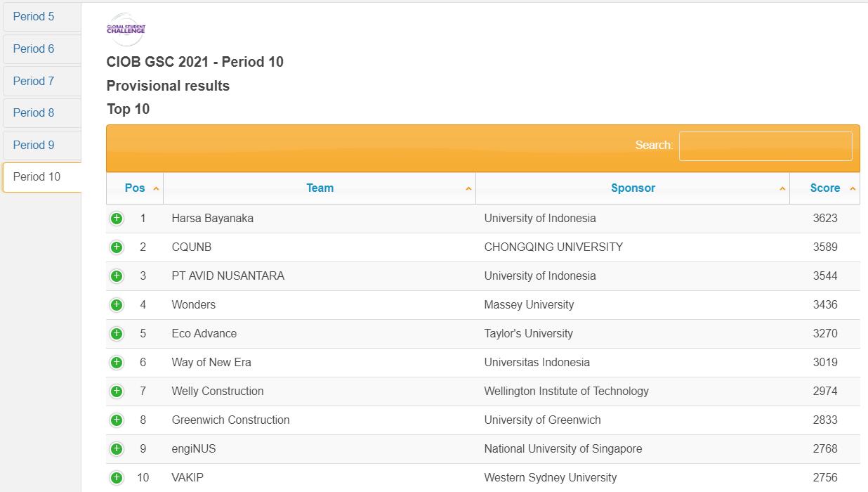
Task: Click the team name engiNUS
Action: coord(194,449)
